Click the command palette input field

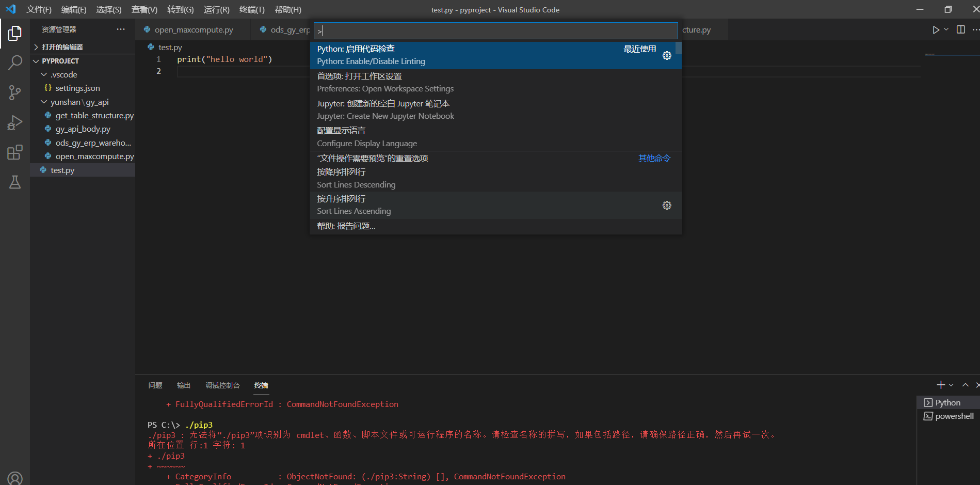pyautogui.click(x=495, y=31)
